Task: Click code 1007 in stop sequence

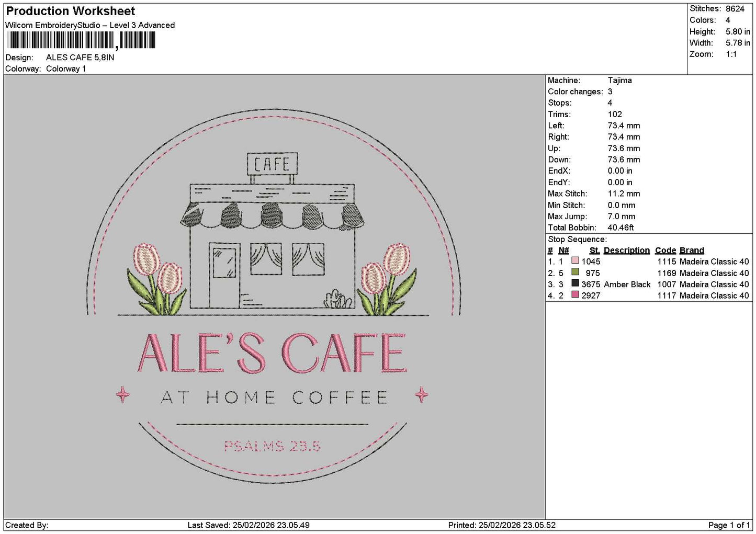Action: coord(667,284)
